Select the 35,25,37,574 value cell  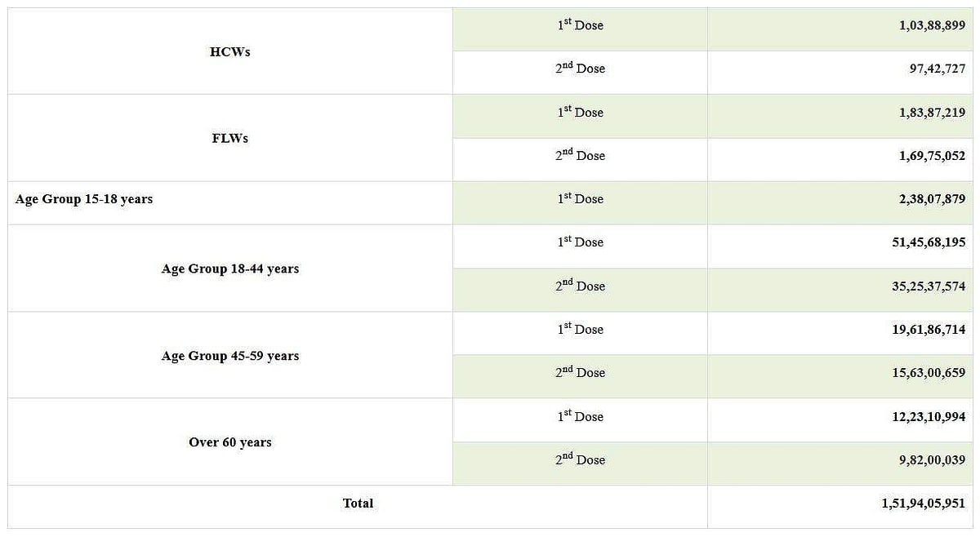(x=929, y=286)
